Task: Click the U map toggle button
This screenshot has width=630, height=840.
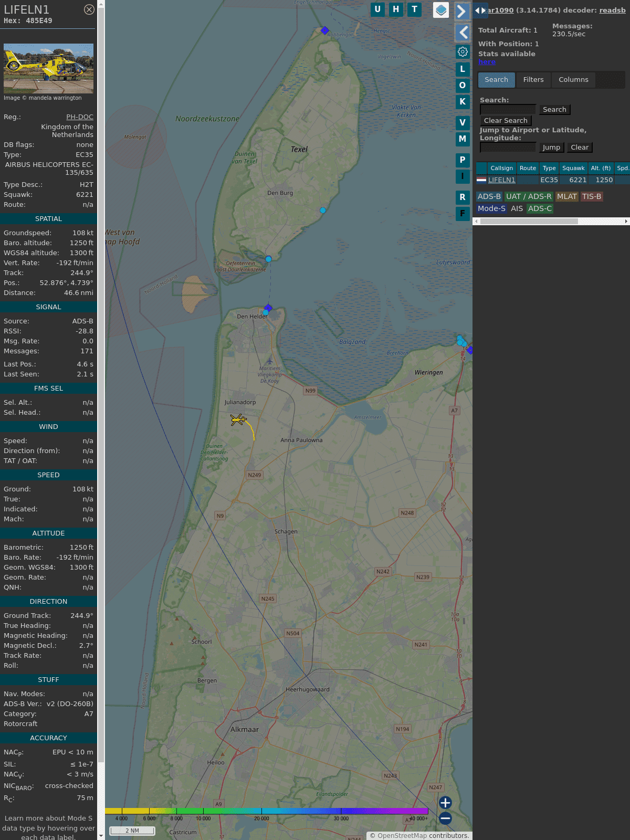Action: (377, 9)
